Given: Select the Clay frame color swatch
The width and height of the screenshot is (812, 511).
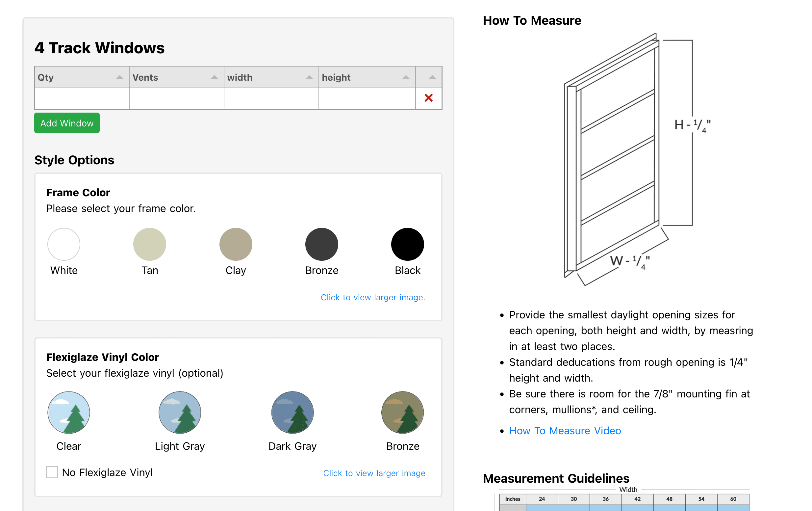Looking at the screenshot, I should pyautogui.click(x=235, y=244).
